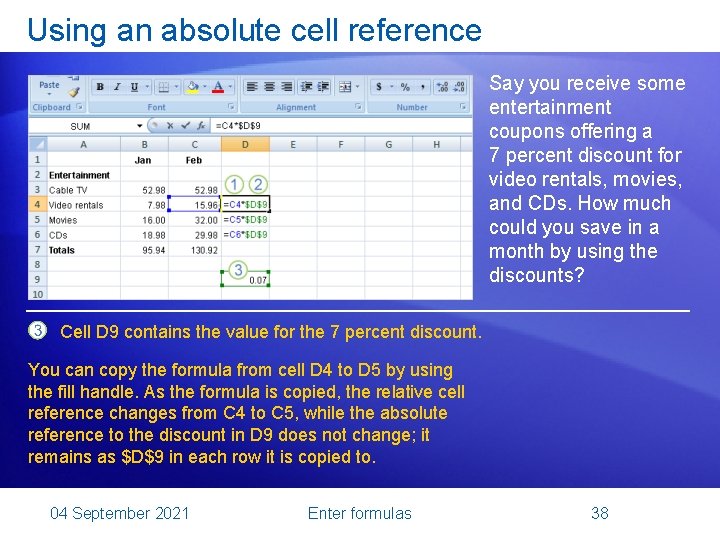
Task: Open the Number group dialog launcher
Action: (x=463, y=107)
